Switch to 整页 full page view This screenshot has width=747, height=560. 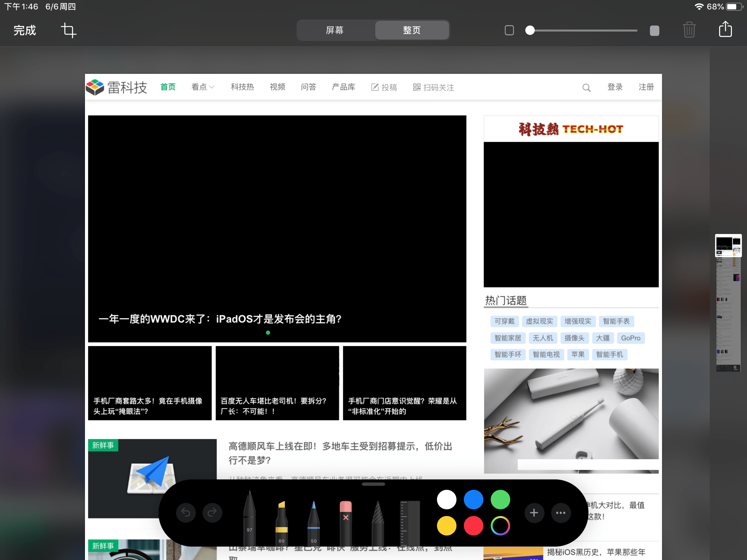click(412, 30)
